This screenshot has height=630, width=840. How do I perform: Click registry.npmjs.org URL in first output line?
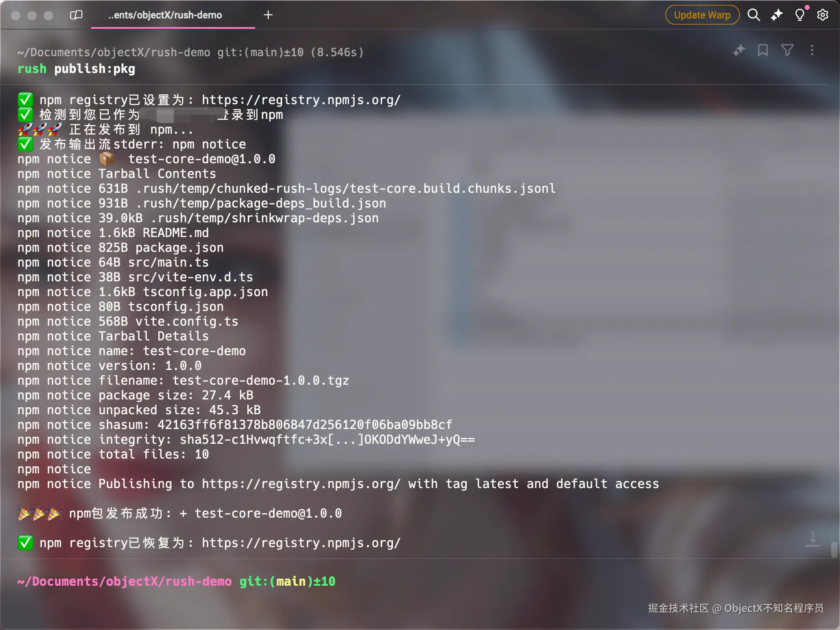click(301, 100)
